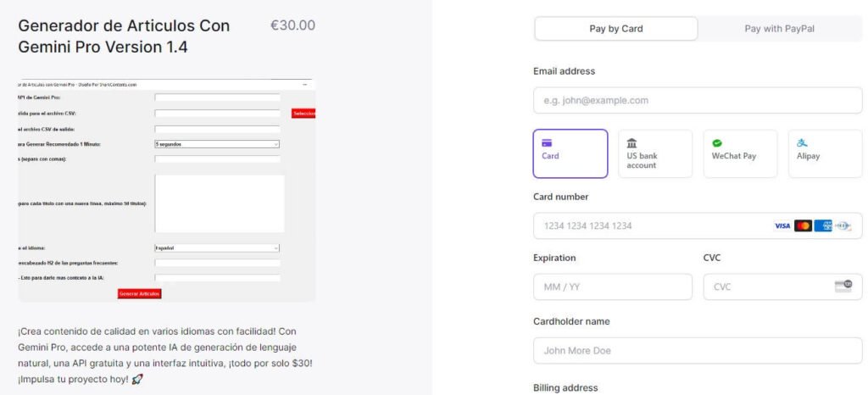Select the US bank account payment method
The image size is (868, 395).
click(655, 153)
